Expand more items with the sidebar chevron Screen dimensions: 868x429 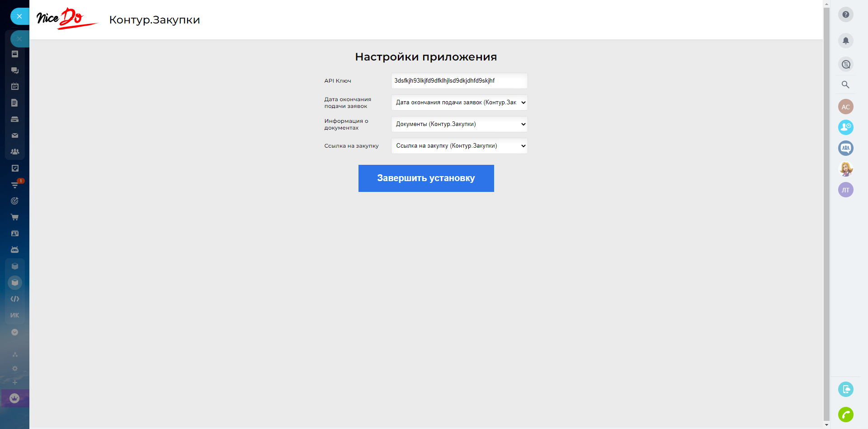pyautogui.click(x=15, y=332)
